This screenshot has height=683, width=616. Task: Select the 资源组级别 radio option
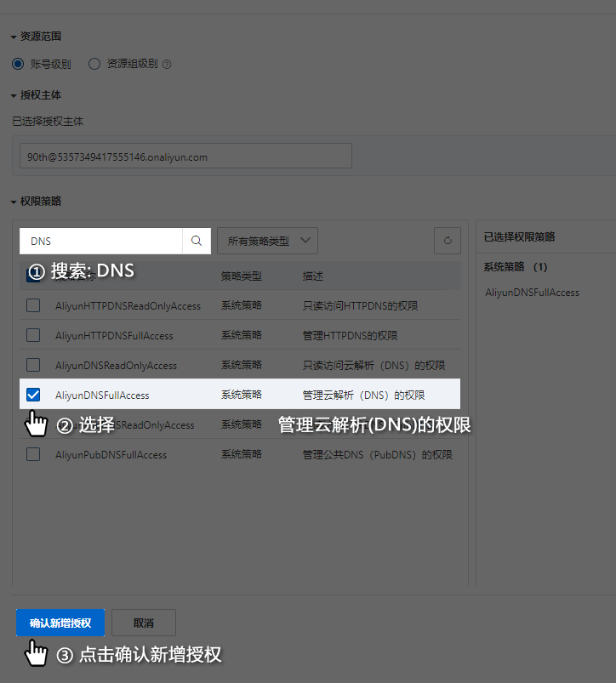point(94,64)
